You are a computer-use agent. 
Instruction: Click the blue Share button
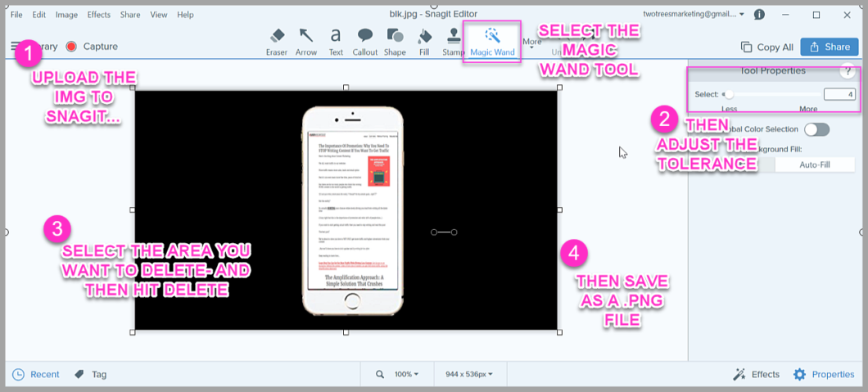pyautogui.click(x=830, y=47)
